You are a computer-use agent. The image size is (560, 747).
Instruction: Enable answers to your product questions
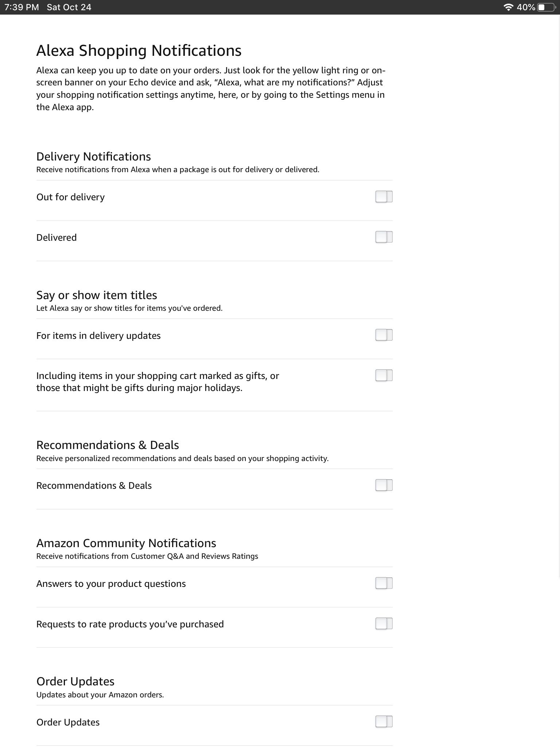pos(384,584)
